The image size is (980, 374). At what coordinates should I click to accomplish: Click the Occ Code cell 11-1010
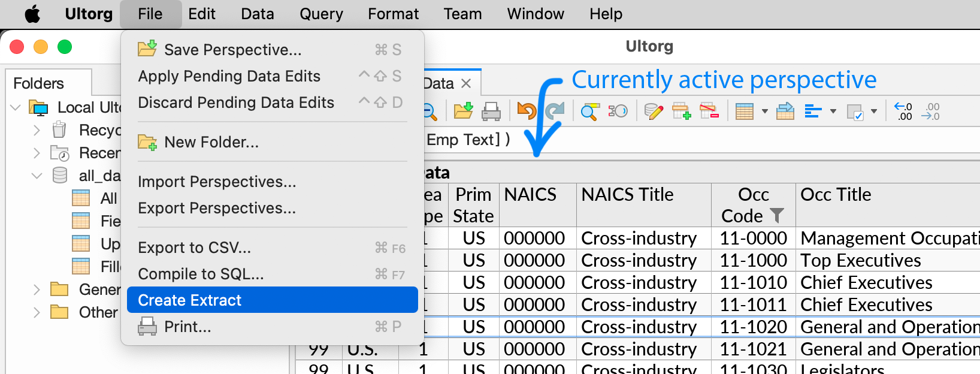pyautogui.click(x=754, y=282)
